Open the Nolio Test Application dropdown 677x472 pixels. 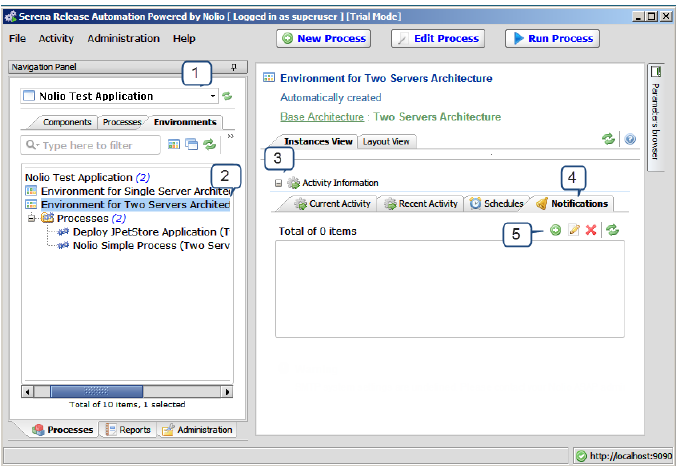(x=213, y=96)
